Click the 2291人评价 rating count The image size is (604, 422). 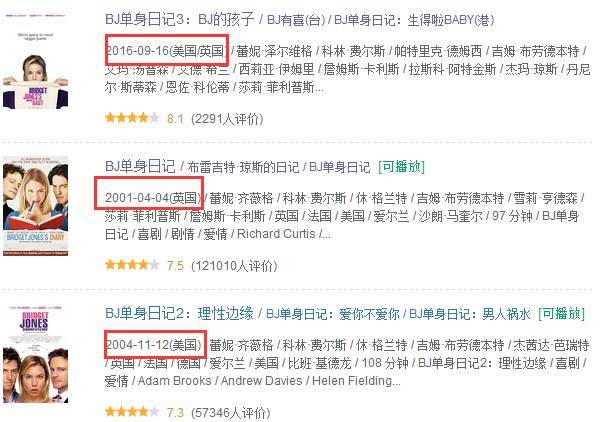[x=227, y=119]
